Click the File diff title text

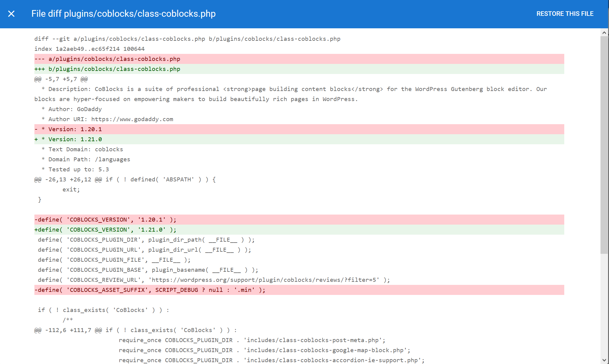(x=124, y=14)
